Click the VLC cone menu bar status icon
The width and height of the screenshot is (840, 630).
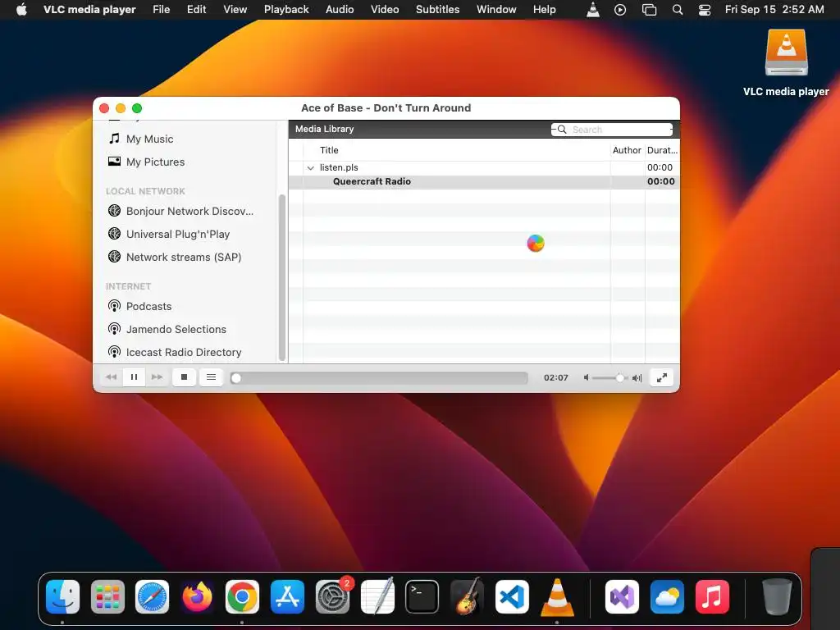point(593,9)
